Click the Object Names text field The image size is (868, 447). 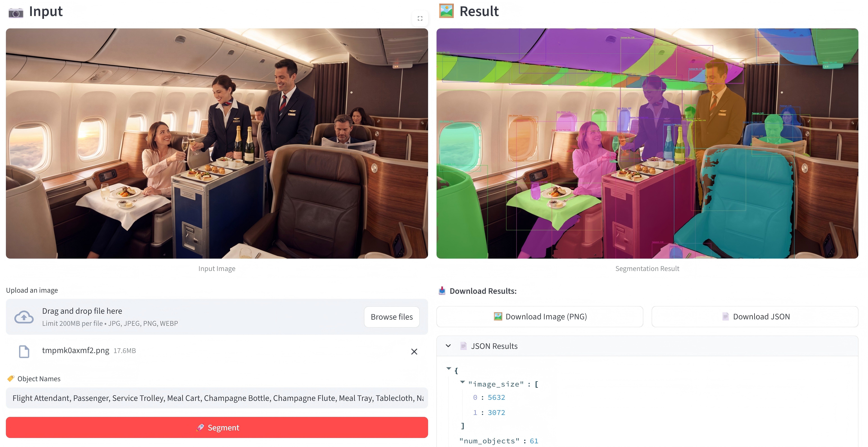coord(217,398)
